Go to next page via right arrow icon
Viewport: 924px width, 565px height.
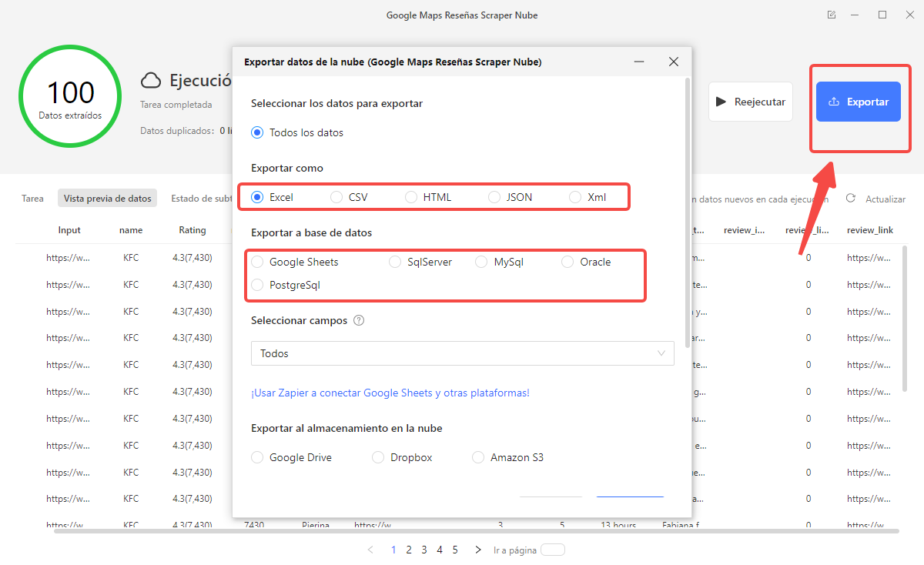(x=477, y=550)
